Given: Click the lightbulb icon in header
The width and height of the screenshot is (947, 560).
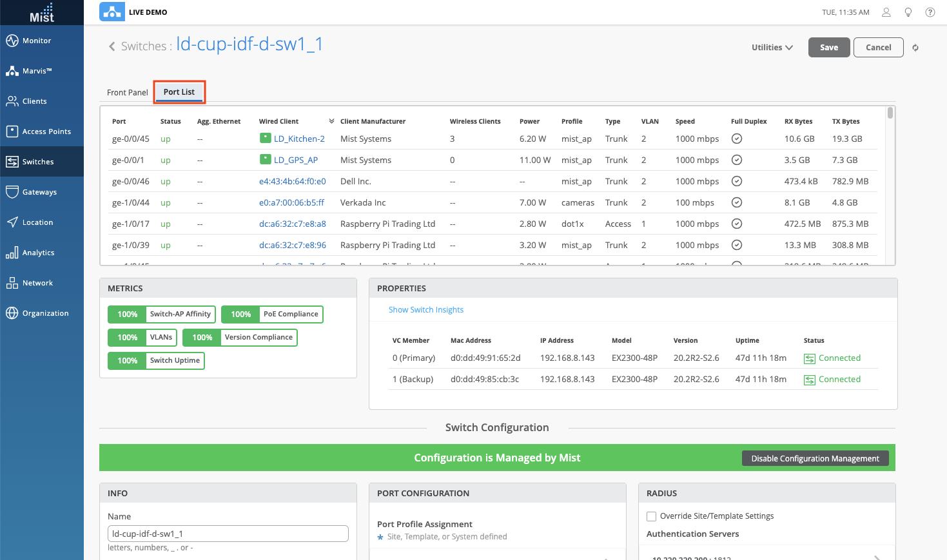Looking at the screenshot, I should point(908,12).
